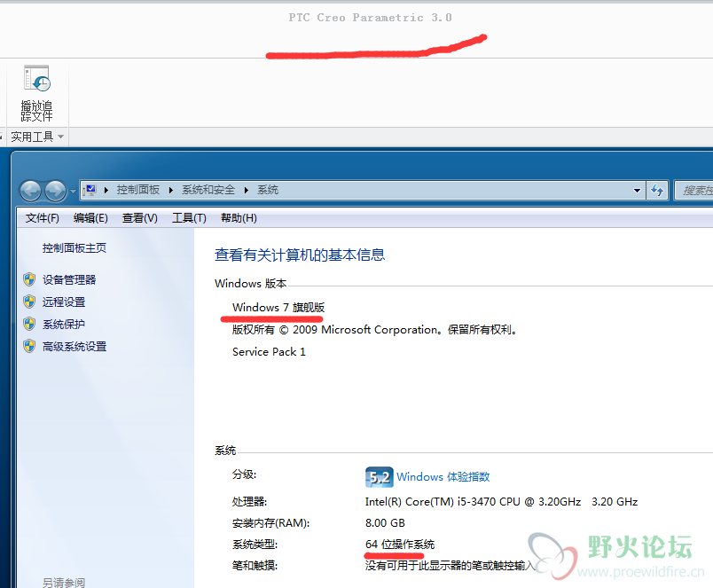
Task: Click the 没有可用于此显示器的笔或触控输入 text
Action: (x=451, y=566)
